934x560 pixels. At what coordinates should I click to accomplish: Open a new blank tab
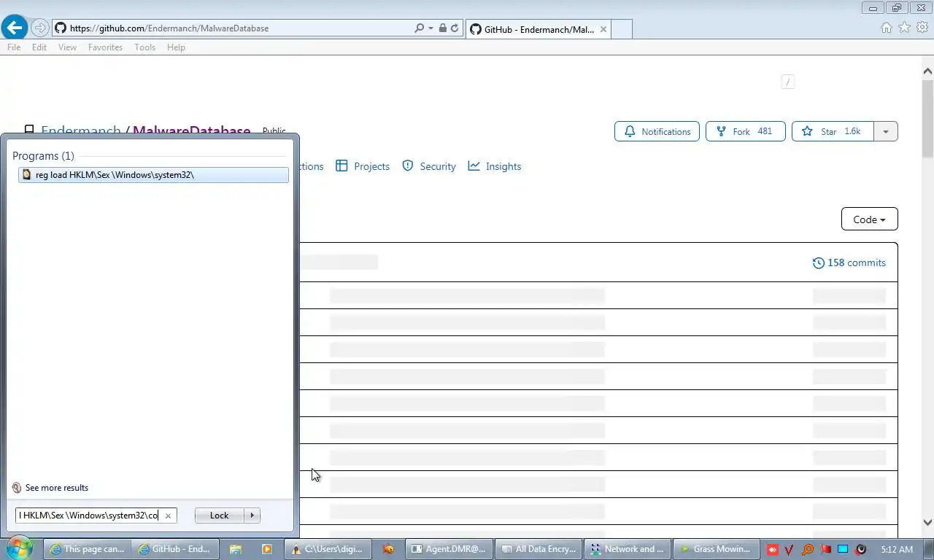[621, 29]
